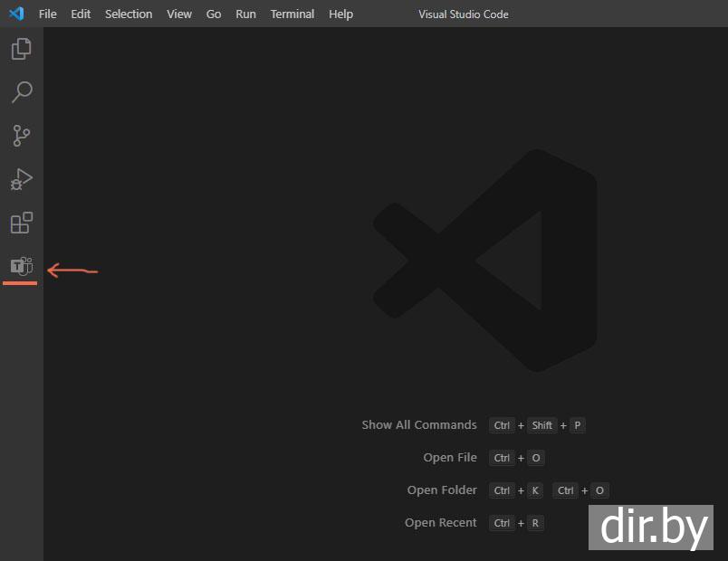Click the dir.by watermark box
728x561 pixels.
650,528
